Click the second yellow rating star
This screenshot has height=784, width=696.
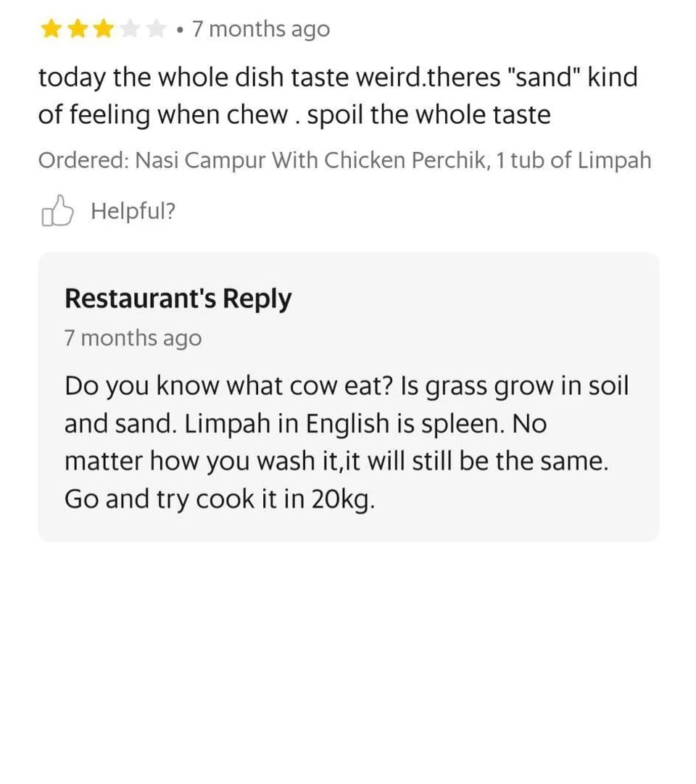tap(78, 30)
